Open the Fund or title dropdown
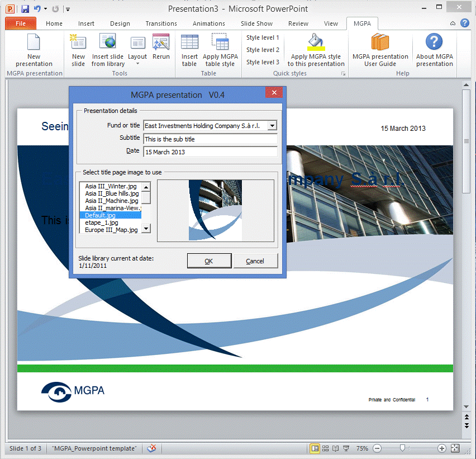This screenshot has height=459, width=476. click(272, 125)
